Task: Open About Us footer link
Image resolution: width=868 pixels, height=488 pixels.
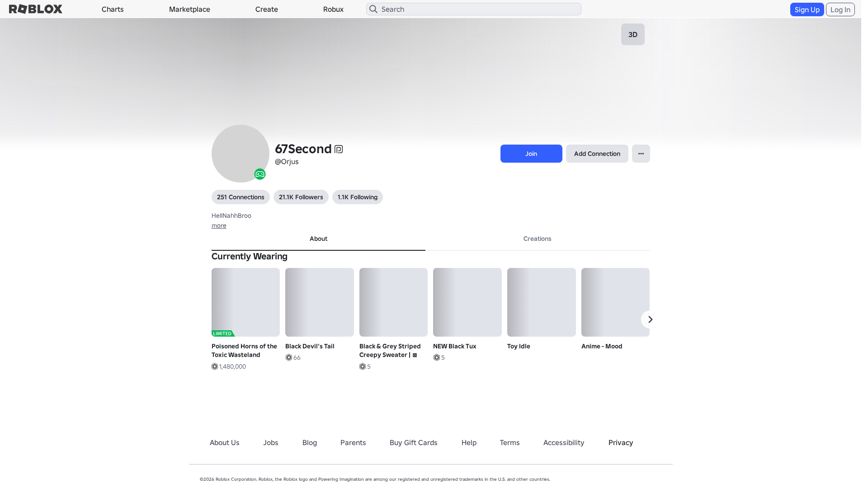Action: tap(225, 442)
